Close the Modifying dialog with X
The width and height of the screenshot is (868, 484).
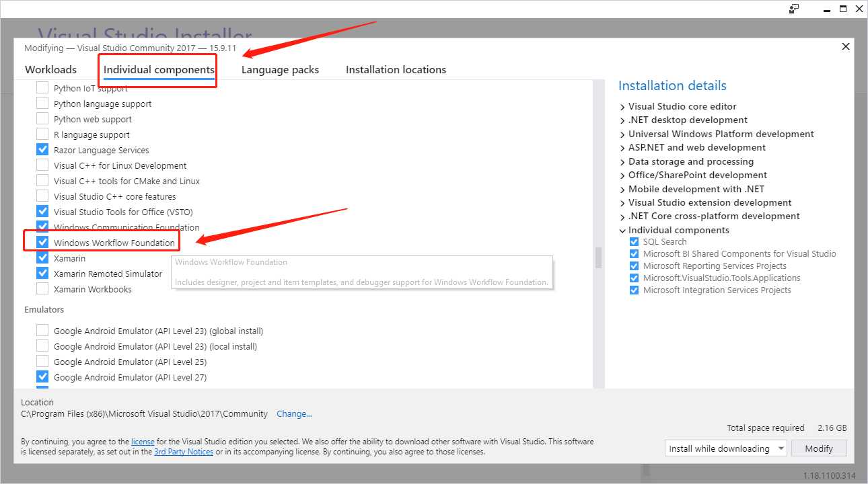point(846,46)
